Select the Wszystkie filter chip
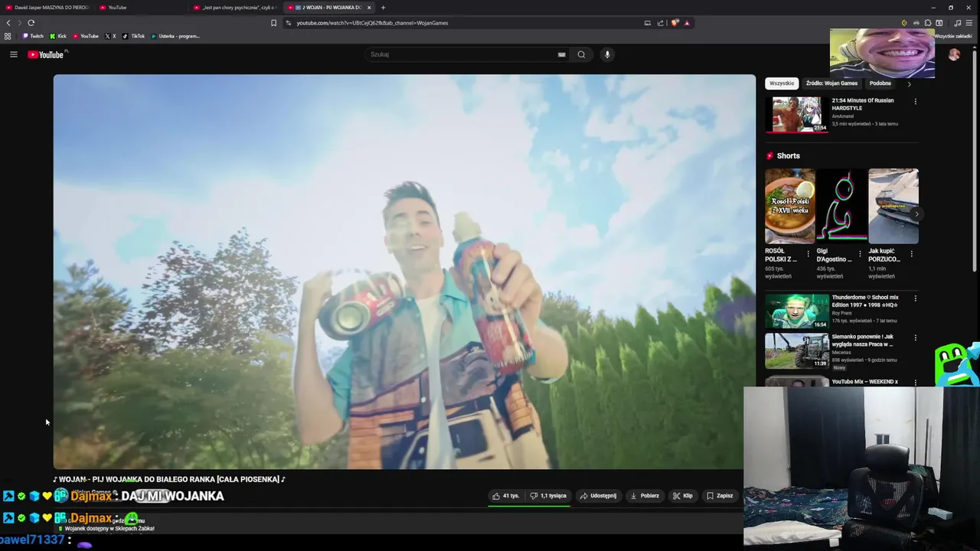Image resolution: width=980 pixels, height=551 pixels. tap(782, 83)
